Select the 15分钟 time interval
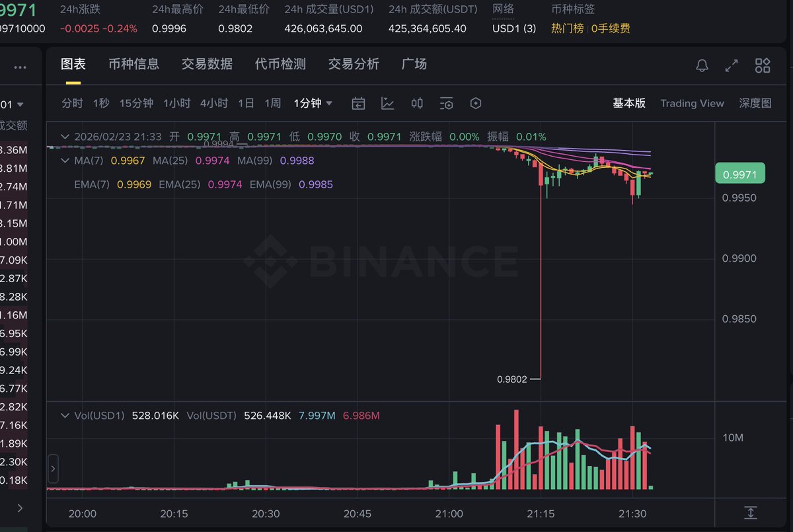Screen dimensions: 793x532 pyautogui.click(x=136, y=103)
